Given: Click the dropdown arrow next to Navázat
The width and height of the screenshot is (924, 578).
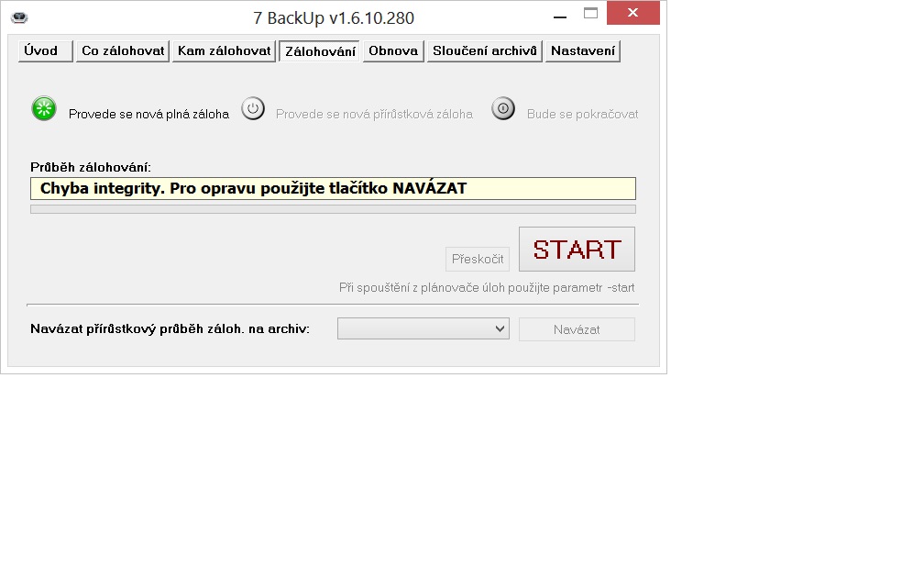Looking at the screenshot, I should [x=500, y=328].
